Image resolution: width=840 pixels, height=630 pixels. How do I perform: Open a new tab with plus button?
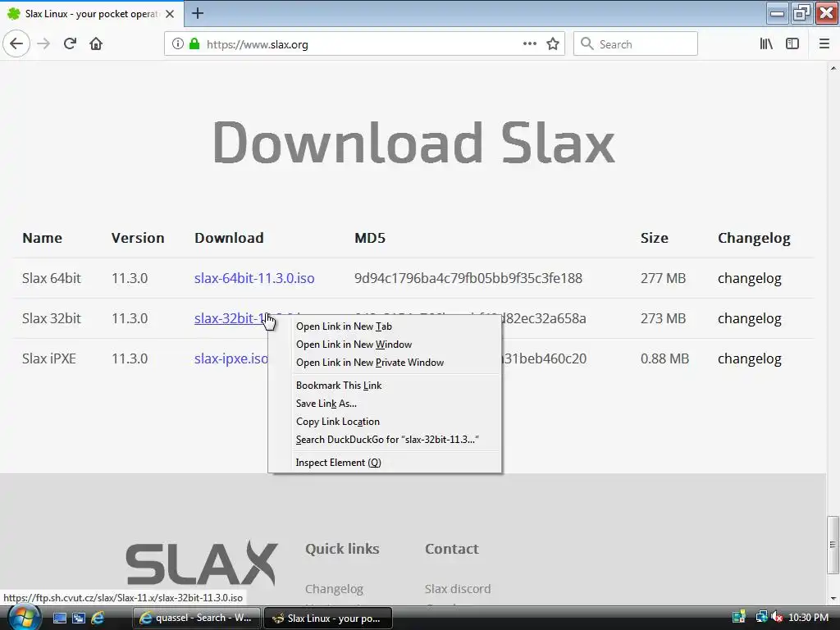(197, 13)
